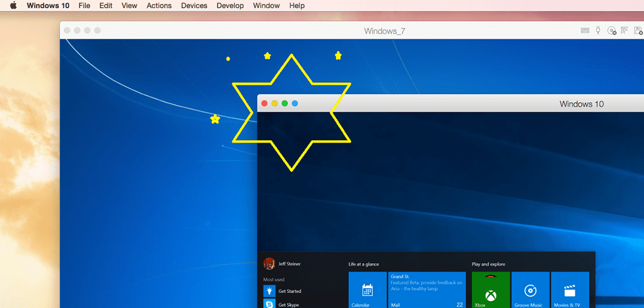Image resolution: width=644 pixels, height=308 pixels.
Task: Open the Window menu
Action: [x=266, y=6]
